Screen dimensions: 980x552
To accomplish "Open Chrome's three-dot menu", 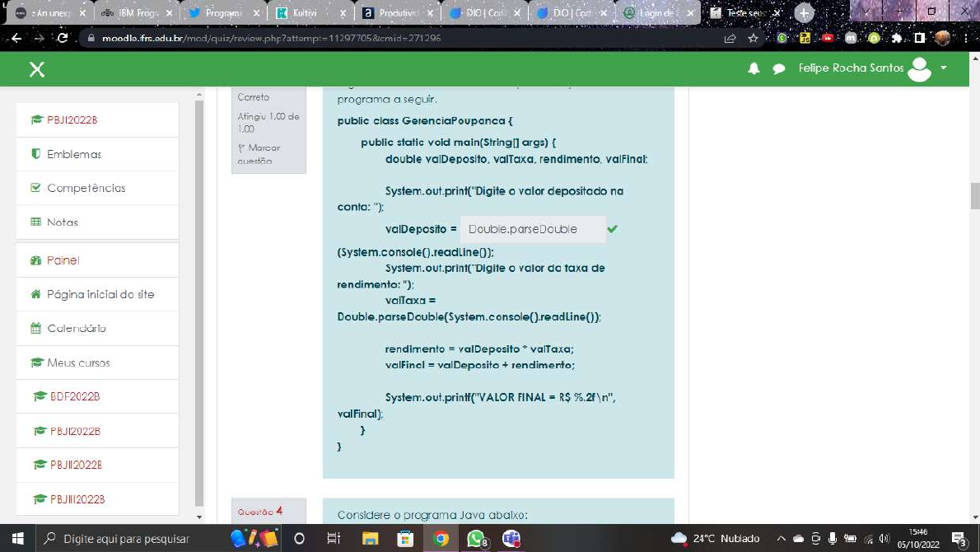I will 965,38.
